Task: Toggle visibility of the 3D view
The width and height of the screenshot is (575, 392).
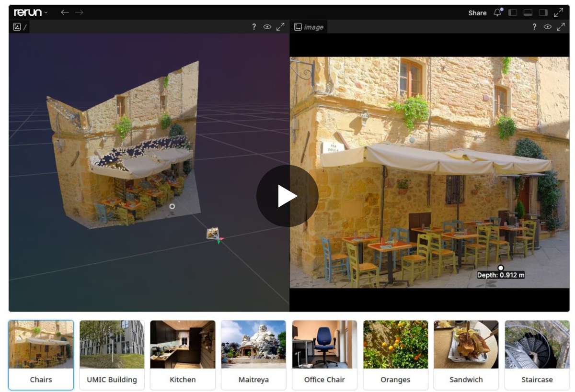Action: pyautogui.click(x=267, y=27)
